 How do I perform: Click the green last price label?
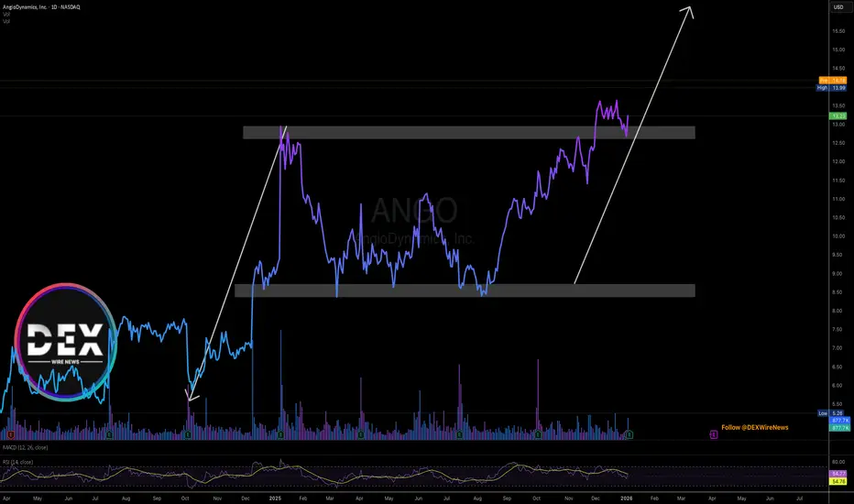click(x=838, y=115)
